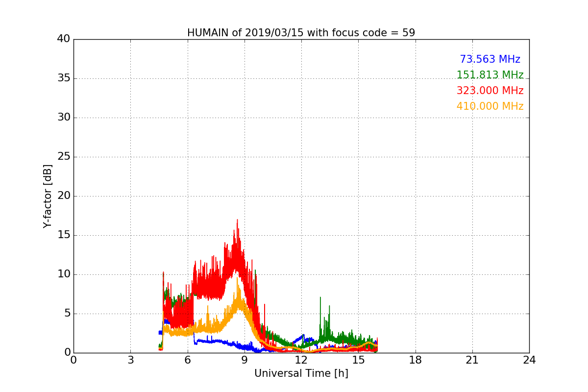Image resolution: width=588 pixels, height=392 pixels.
Task: Click the y-axis tick label '30'
Action: [64, 118]
